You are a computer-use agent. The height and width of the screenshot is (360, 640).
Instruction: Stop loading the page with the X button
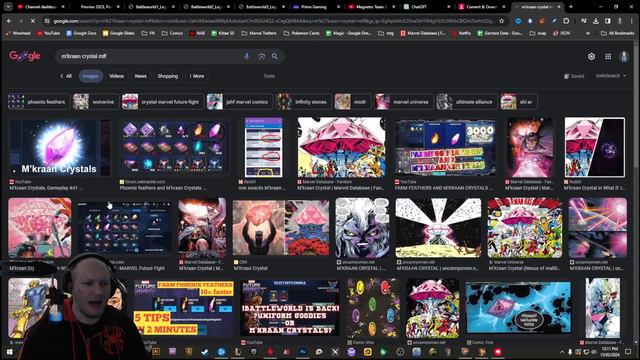point(33,21)
